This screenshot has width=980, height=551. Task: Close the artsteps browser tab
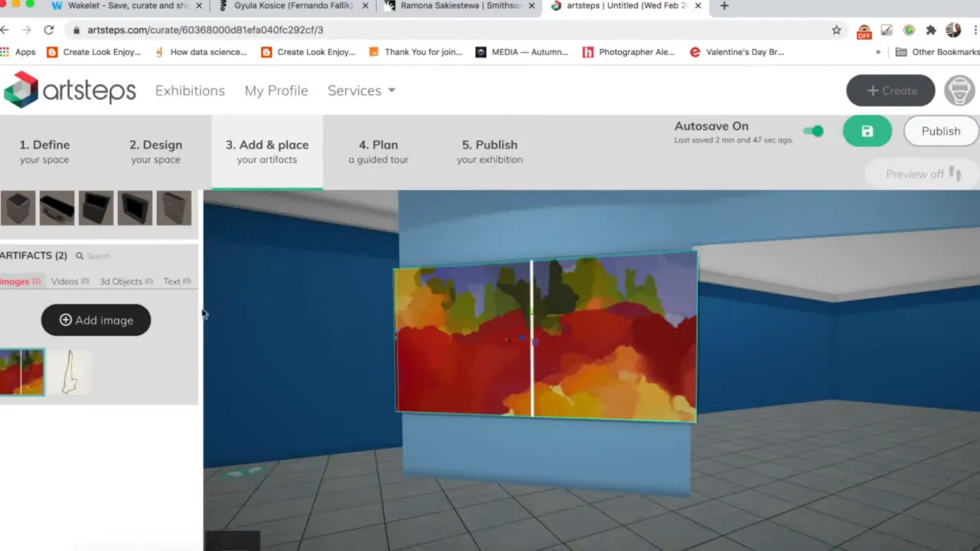(x=697, y=6)
